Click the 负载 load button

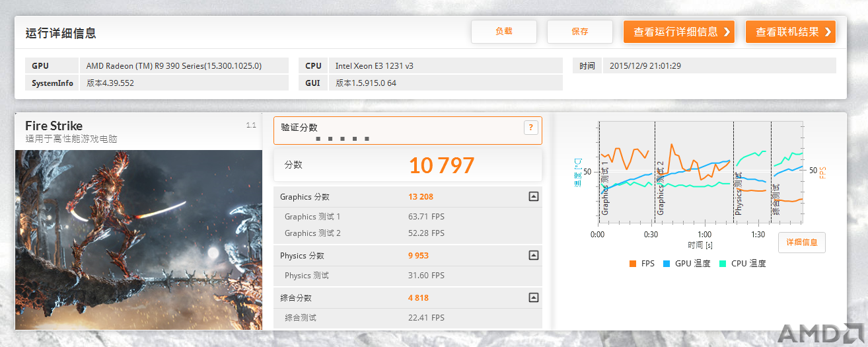pyautogui.click(x=503, y=31)
